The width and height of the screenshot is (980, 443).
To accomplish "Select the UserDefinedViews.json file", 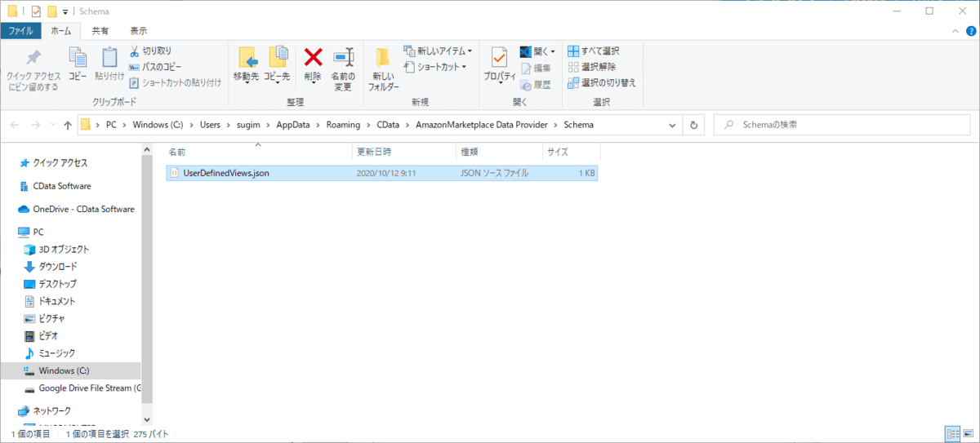I will pyautogui.click(x=381, y=173).
